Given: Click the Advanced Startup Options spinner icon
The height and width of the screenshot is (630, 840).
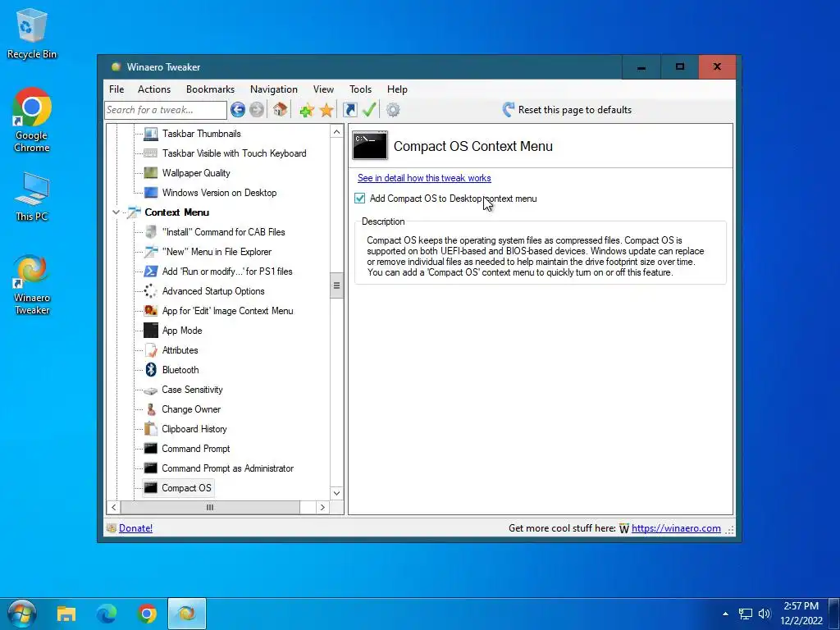Looking at the screenshot, I should pos(151,291).
